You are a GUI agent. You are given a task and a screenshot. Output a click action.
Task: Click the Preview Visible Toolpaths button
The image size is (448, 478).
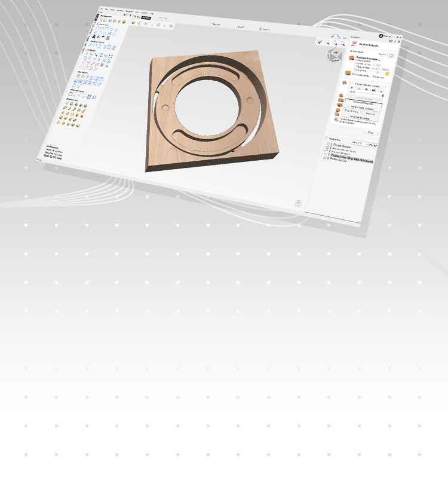tap(363, 108)
